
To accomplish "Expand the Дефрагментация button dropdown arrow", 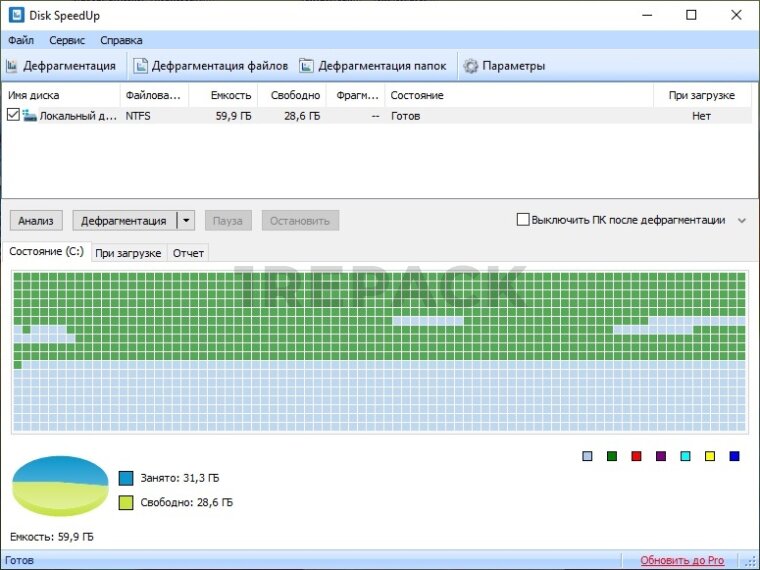I will coord(186,220).
